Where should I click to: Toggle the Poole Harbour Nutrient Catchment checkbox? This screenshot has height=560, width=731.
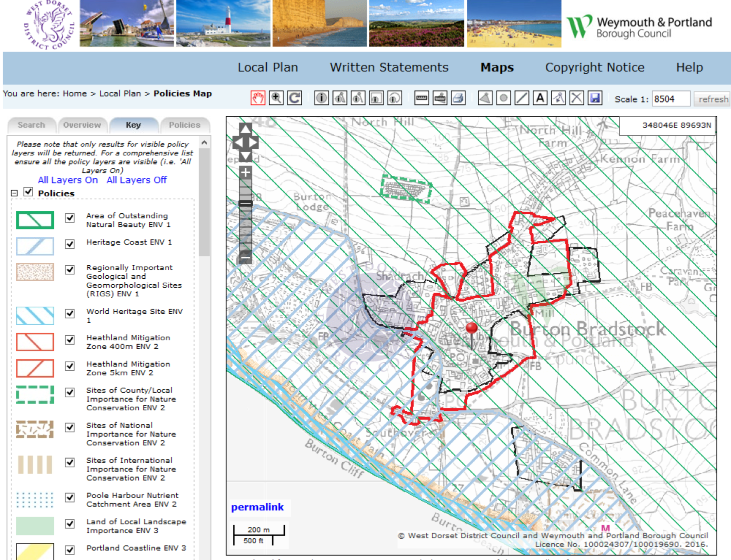[x=69, y=498]
